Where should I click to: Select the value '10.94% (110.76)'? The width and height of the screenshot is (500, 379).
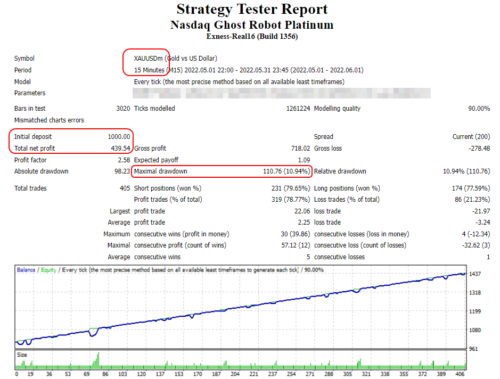(466, 171)
